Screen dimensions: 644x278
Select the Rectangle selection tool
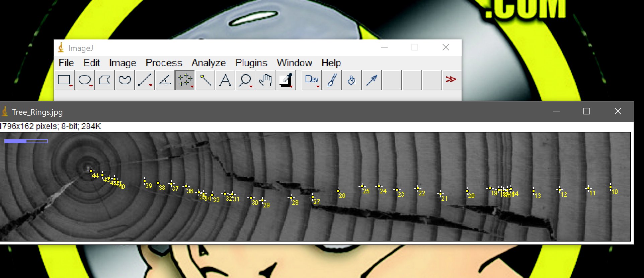pyautogui.click(x=65, y=80)
